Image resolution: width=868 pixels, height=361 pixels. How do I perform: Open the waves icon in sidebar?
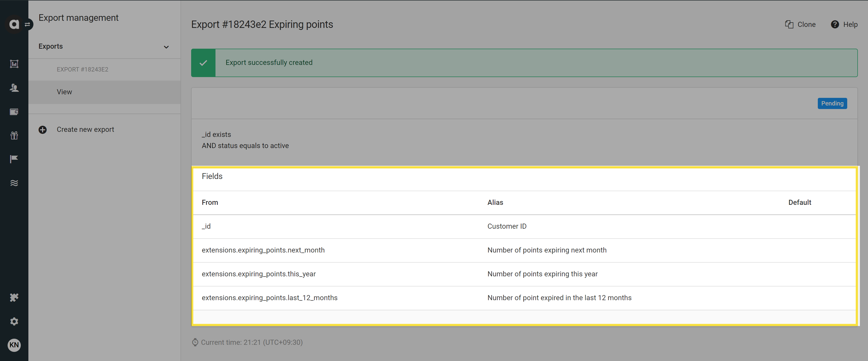tap(14, 183)
